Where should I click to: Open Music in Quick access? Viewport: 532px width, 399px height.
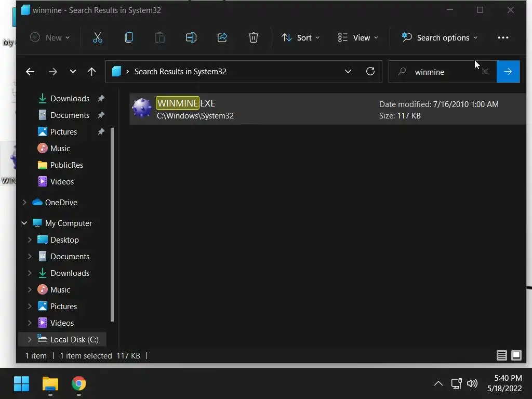pyautogui.click(x=60, y=149)
